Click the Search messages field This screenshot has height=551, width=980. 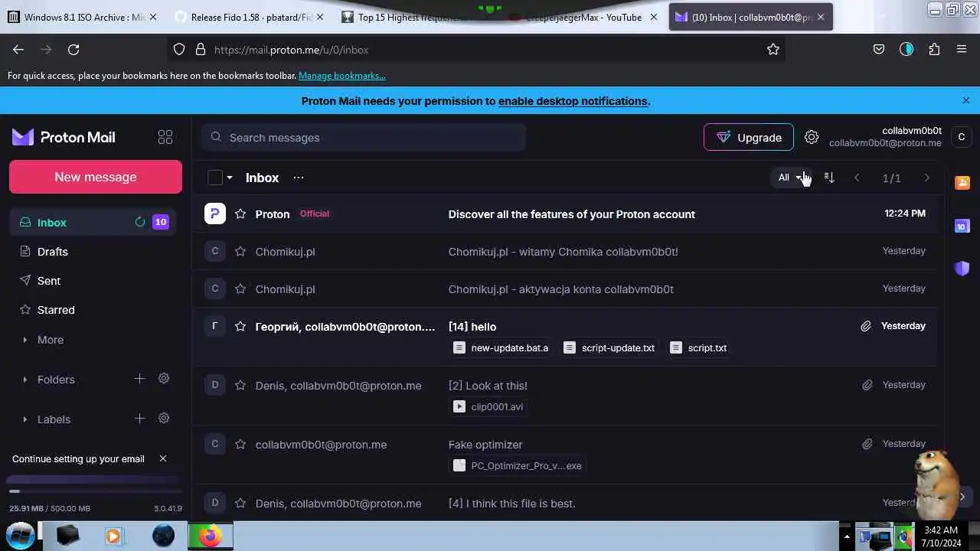tap(364, 138)
